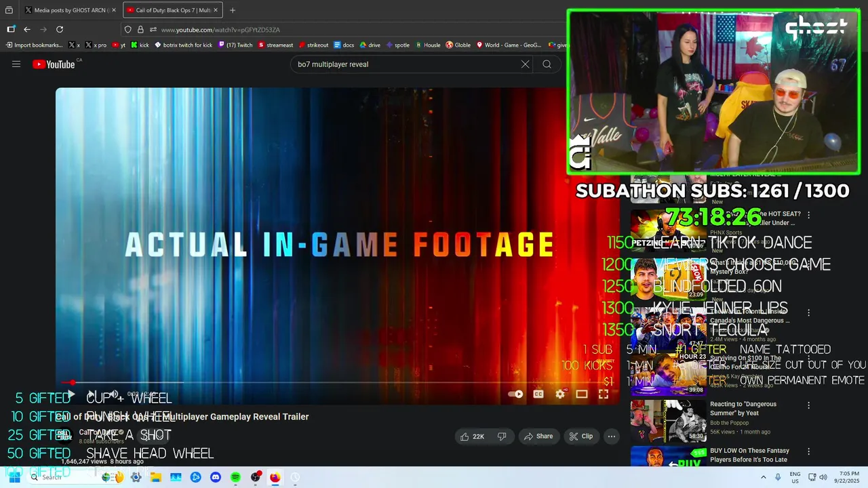Open options for Dangerous Summer reaction video
The height and width of the screenshot is (488, 868).
808,405
